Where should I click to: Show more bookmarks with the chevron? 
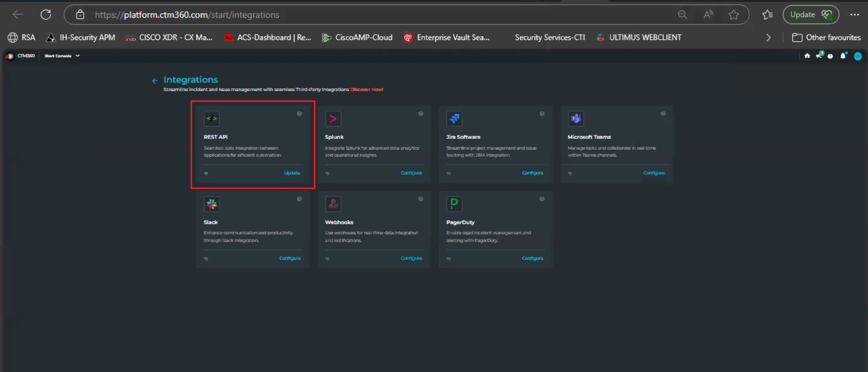(x=769, y=38)
